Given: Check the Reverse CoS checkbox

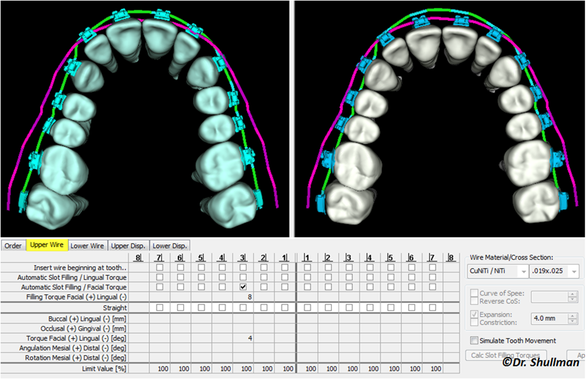Looking at the screenshot, I should pyautogui.click(x=474, y=301).
